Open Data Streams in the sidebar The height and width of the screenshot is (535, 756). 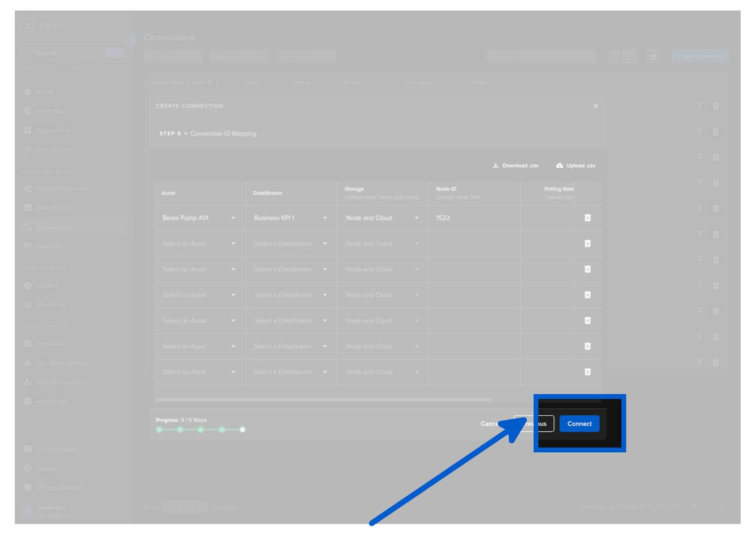coord(54,208)
